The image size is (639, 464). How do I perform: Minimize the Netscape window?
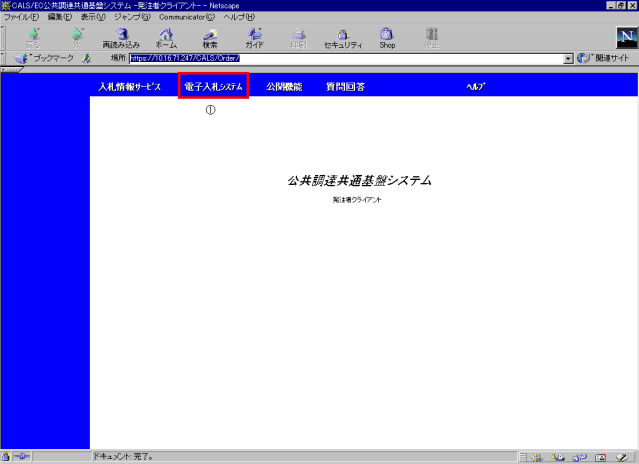click(610, 5)
